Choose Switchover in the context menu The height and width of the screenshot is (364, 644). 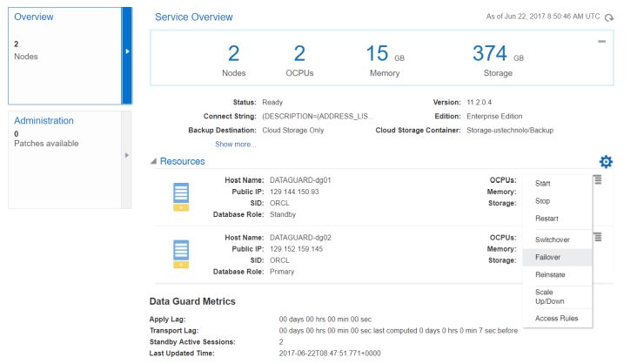pos(552,239)
